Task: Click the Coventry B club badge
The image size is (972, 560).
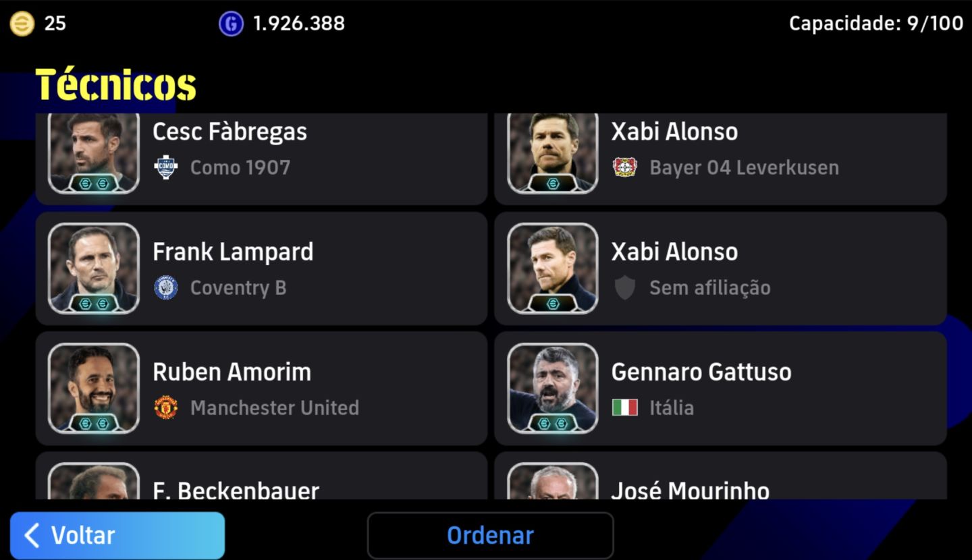Action: (x=166, y=287)
